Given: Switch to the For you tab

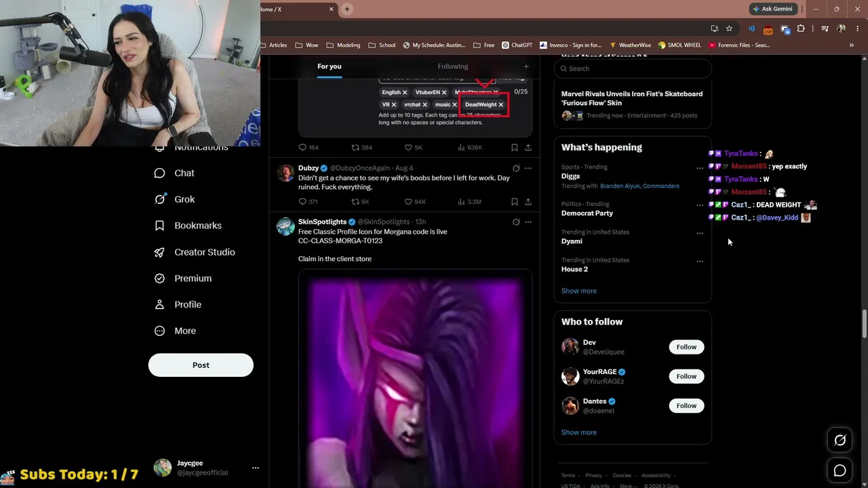Looking at the screenshot, I should 330,66.
